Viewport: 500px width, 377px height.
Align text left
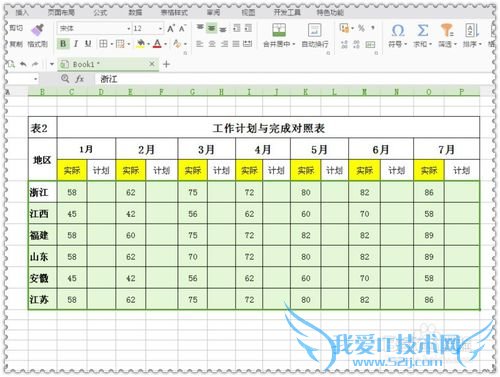tap(199, 44)
